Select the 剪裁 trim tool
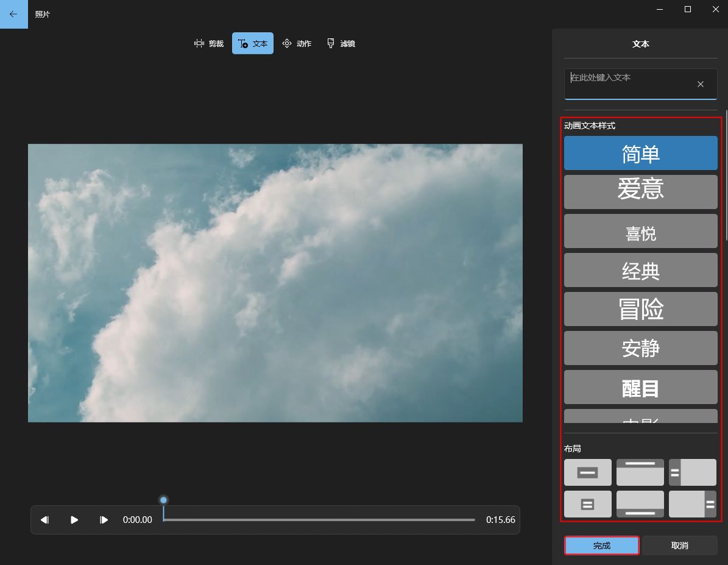 pyautogui.click(x=208, y=43)
